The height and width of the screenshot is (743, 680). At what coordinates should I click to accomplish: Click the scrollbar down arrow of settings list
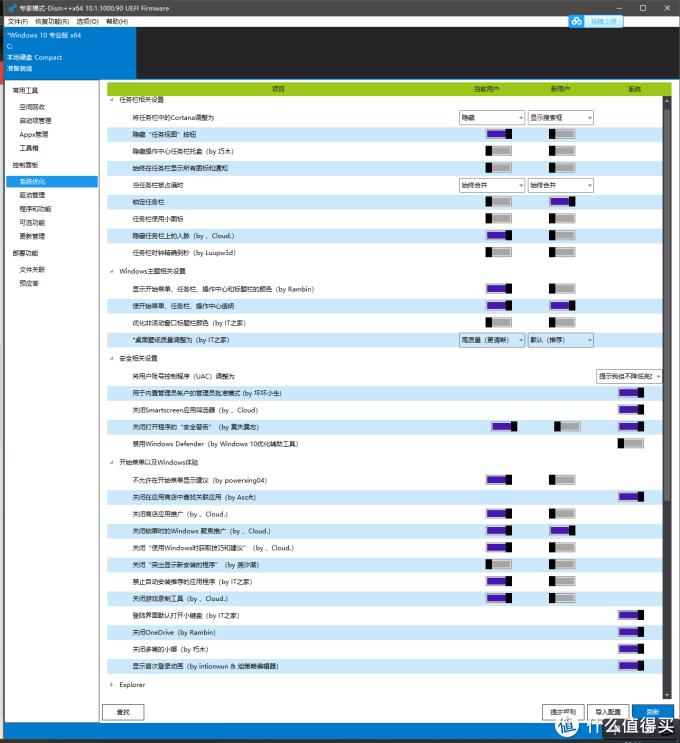coord(667,695)
